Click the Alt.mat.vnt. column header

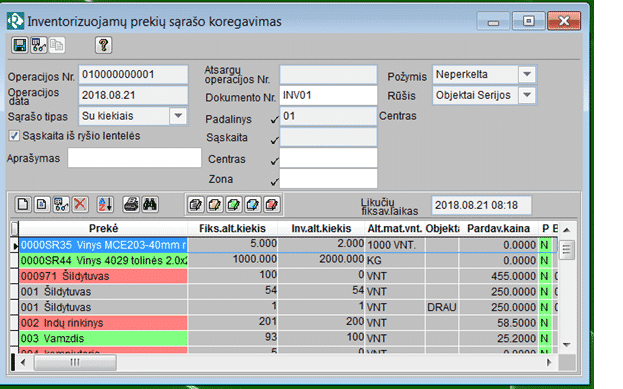click(395, 228)
